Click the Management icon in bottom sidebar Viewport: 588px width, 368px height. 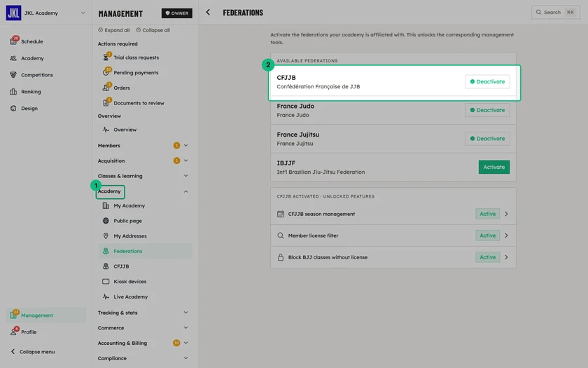(x=13, y=315)
